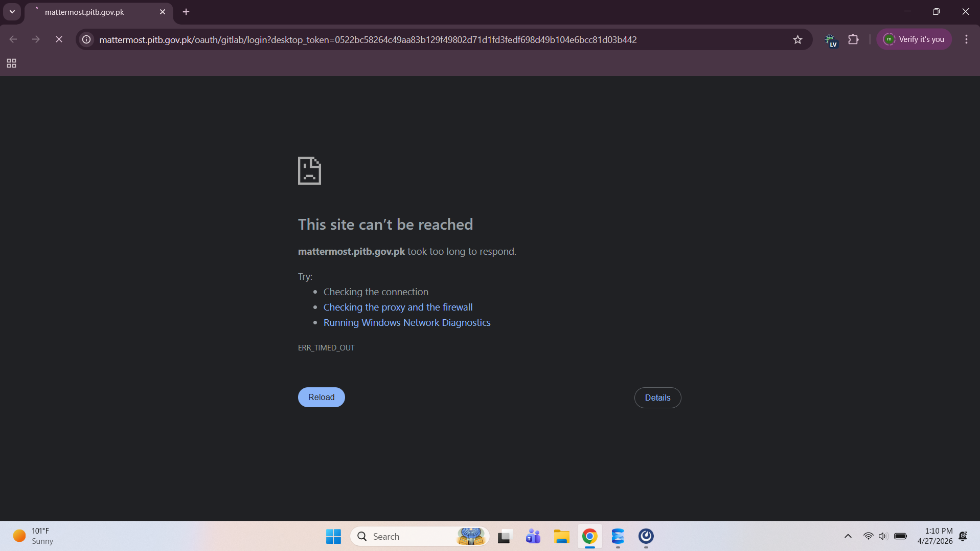Open the blue striped app on the taskbar

click(618, 536)
